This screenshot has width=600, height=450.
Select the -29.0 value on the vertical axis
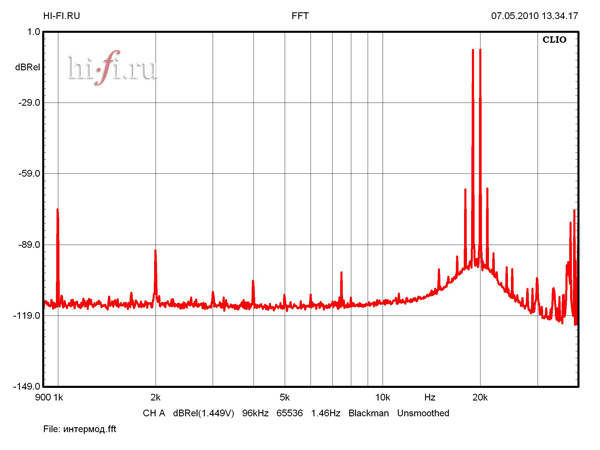pos(28,103)
